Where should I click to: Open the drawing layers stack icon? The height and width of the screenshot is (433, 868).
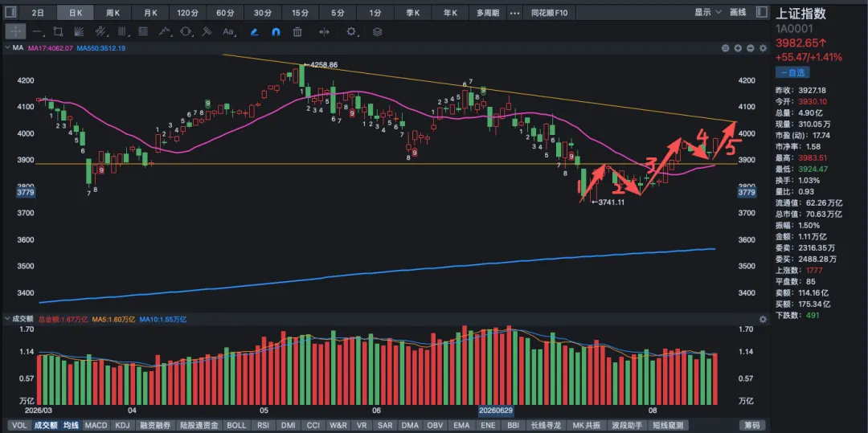(378, 31)
